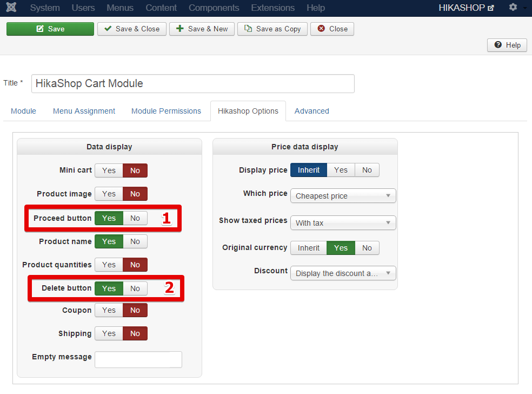Open the Which price dropdown

[x=343, y=196]
